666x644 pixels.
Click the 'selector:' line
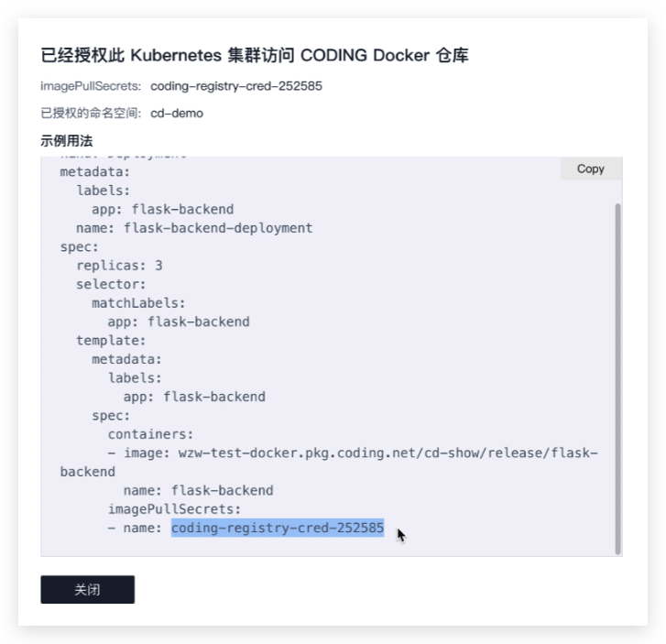pos(111,284)
